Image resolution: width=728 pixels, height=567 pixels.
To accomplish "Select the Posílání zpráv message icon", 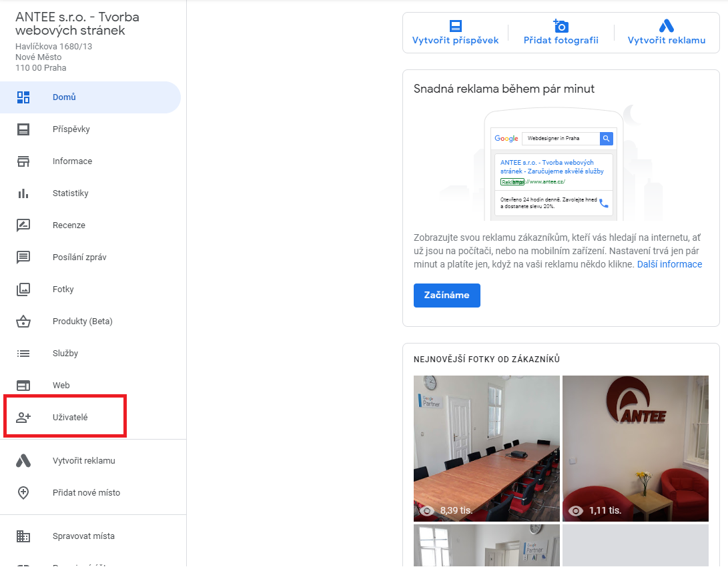I will pyautogui.click(x=23, y=257).
